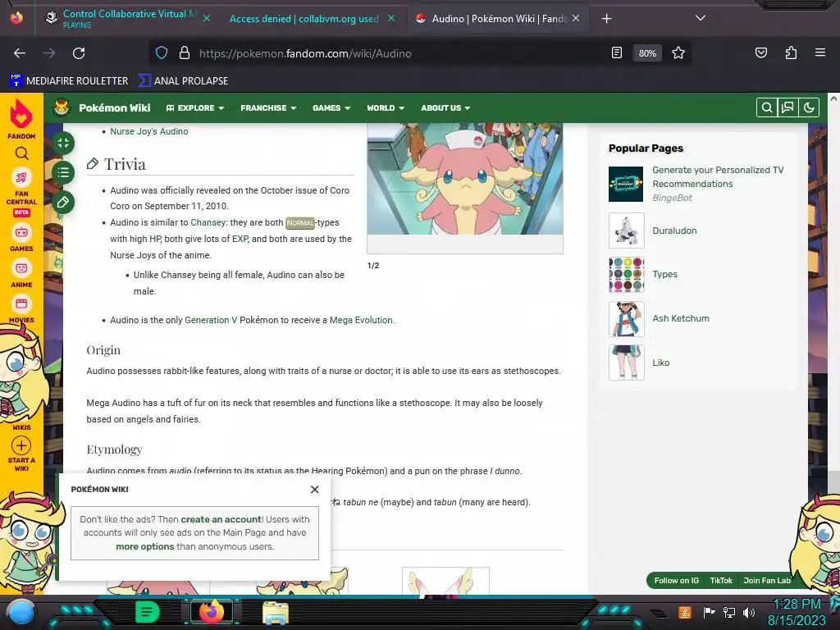Open the Movies sidebar icon

pos(21,304)
